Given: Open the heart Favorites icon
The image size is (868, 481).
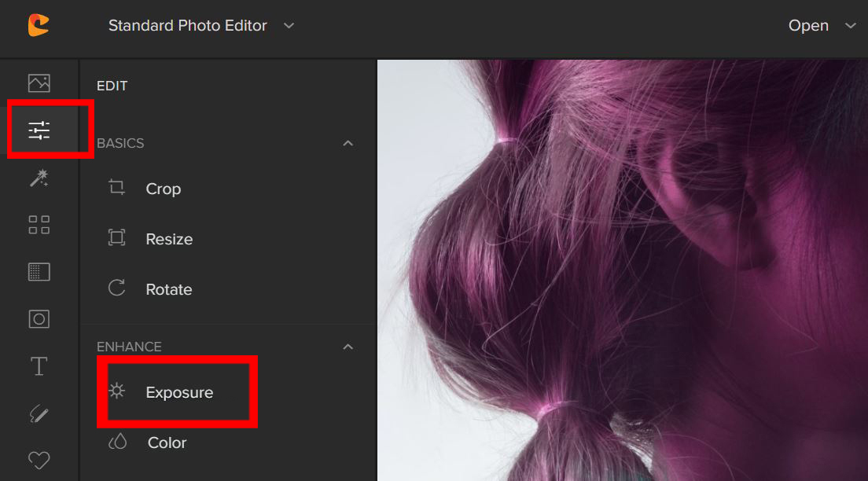Looking at the screenshot, I should click(39, 460).
